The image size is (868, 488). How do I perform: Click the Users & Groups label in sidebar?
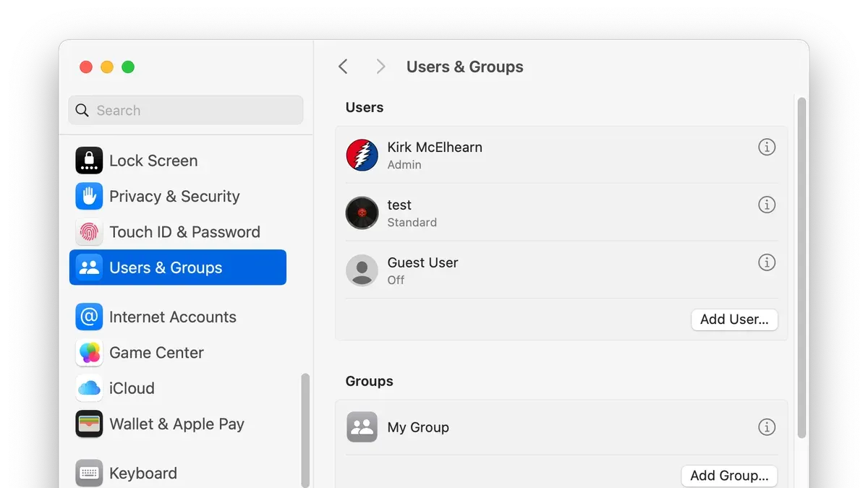click(x=166, y=267)
